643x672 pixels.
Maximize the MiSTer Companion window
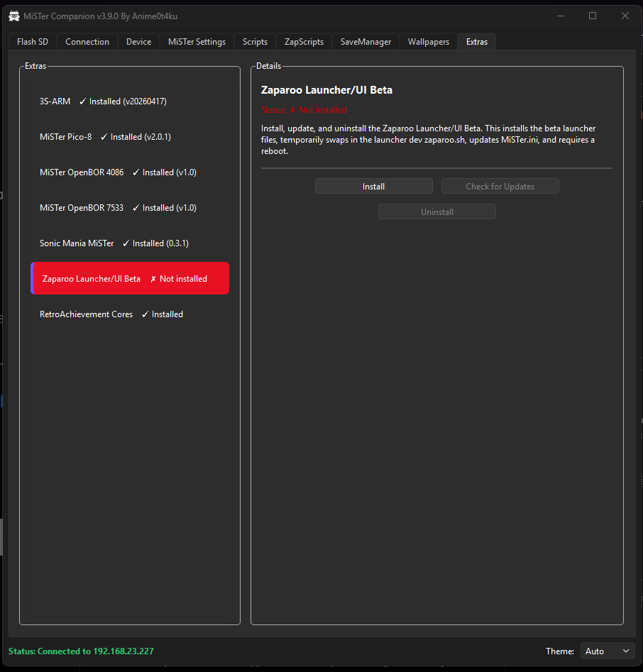[593, 16]
